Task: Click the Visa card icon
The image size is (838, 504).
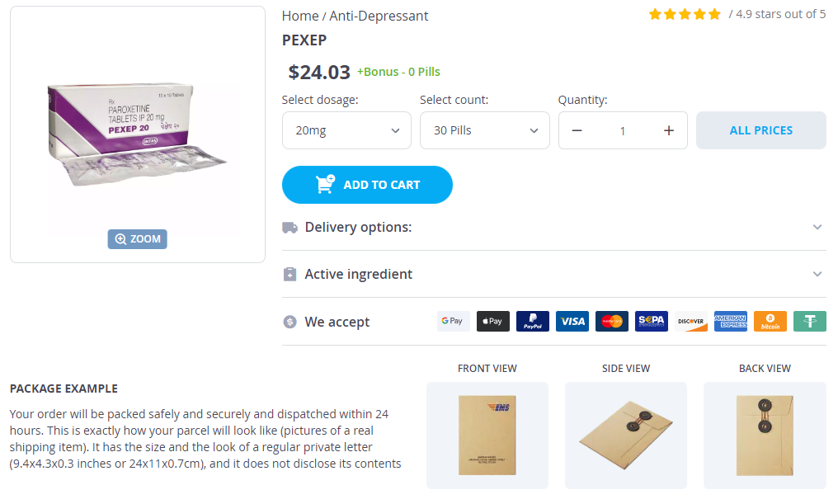Action: coord(572,322)
